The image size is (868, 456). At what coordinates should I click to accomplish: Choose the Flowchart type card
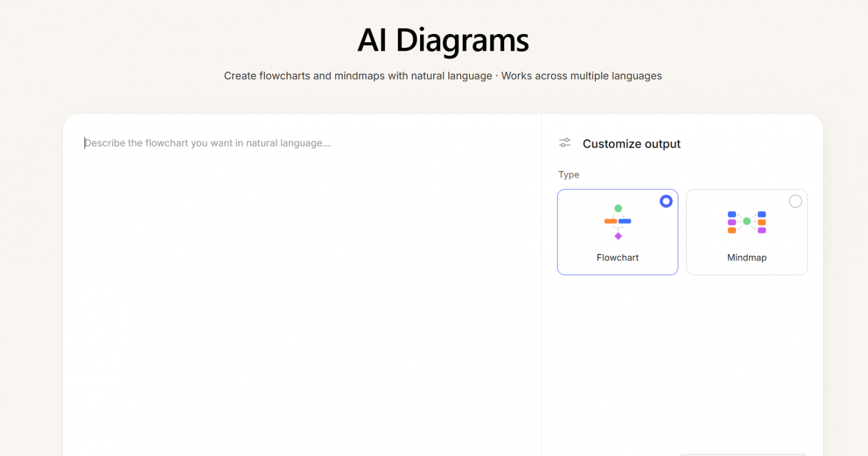[x=618, y=232]
